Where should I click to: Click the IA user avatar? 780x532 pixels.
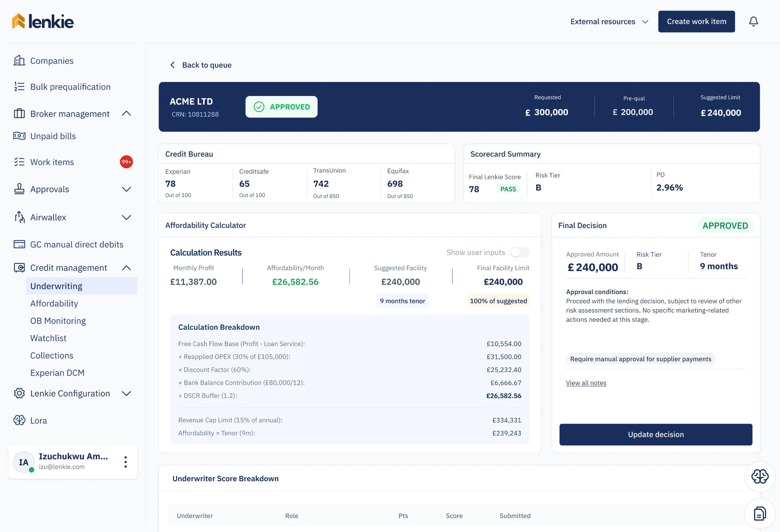[24, 462]
